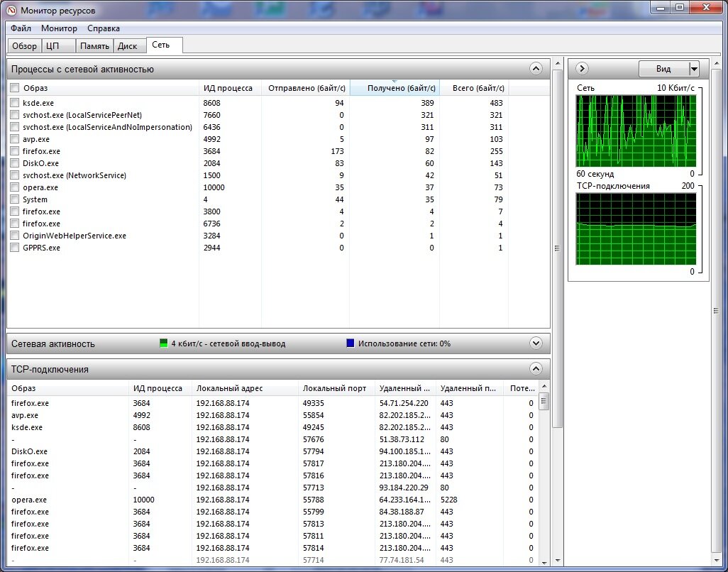Click the remote port 5228 cell
Viewport: 728px width, 572px height.
pyautogui.click(x=448, y=500)
